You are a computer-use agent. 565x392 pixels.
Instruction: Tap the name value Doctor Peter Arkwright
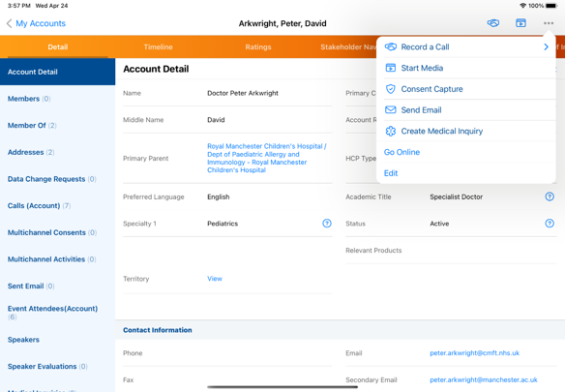pos(243,93)
